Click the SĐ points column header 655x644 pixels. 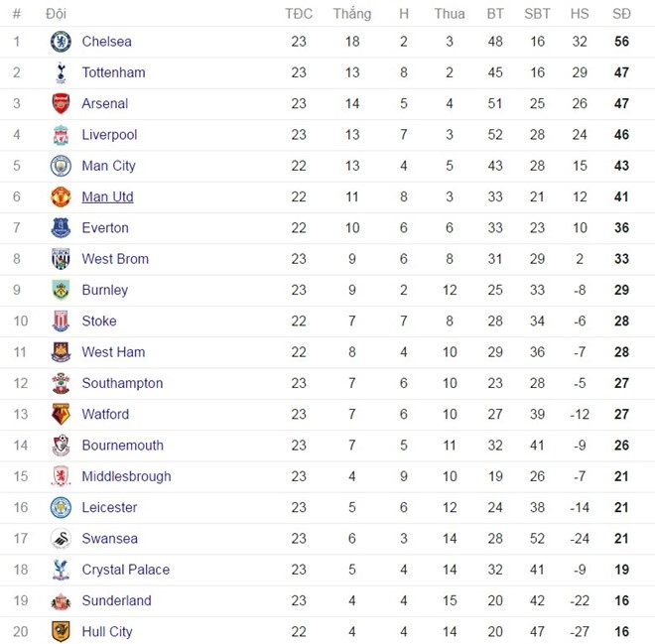(621, 14)
